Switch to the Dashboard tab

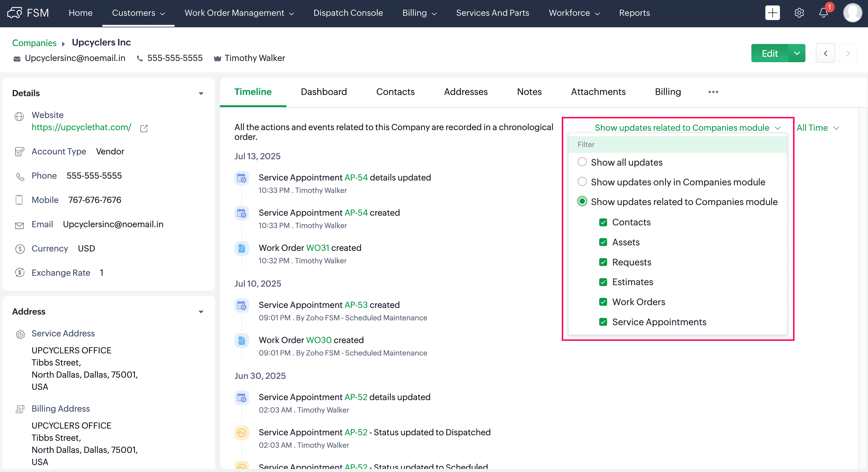tap(323, 92)
